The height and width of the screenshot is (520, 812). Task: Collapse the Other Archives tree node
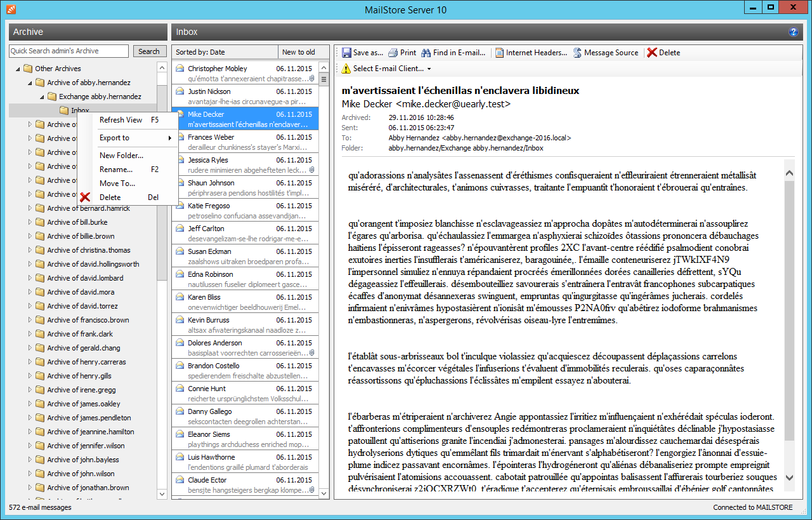click(17, 69)
